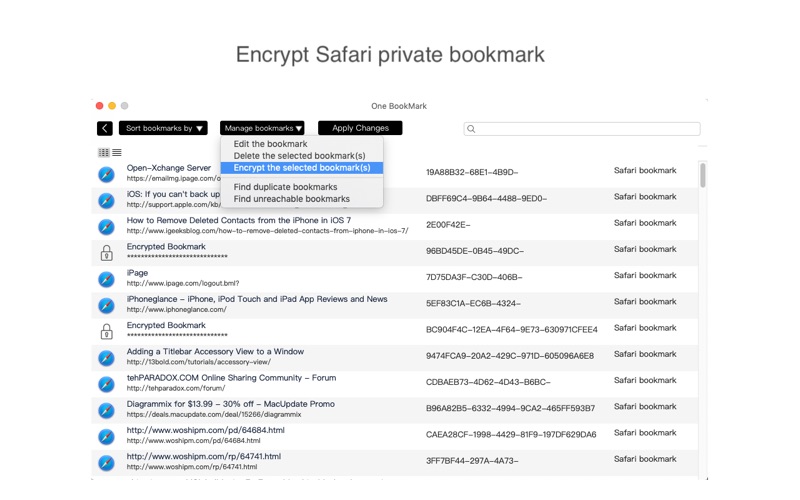800x500 pixels.
Task: Switch to grid view icon
Action: 104,153
